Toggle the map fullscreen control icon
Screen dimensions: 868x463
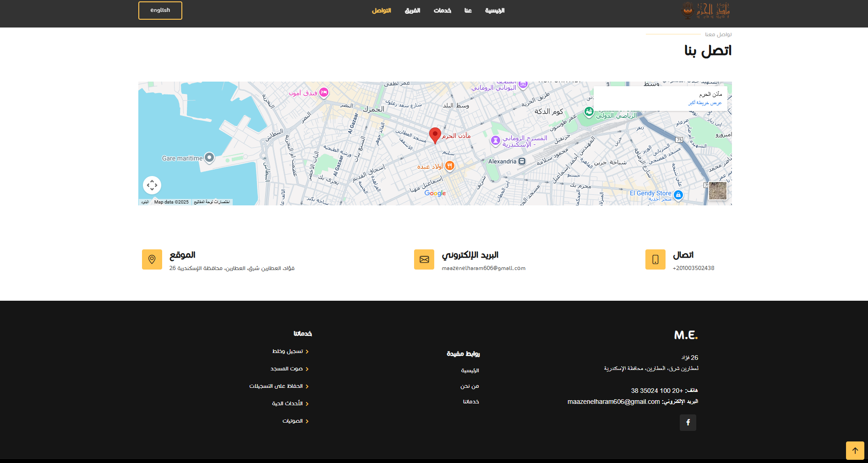[x=152, y=185]
